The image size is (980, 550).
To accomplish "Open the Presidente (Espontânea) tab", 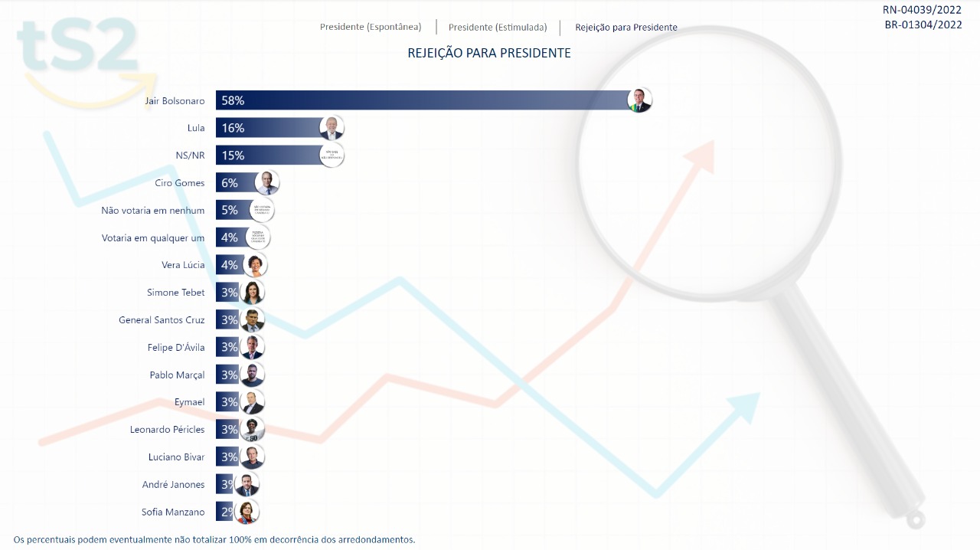I will (371, 28).
